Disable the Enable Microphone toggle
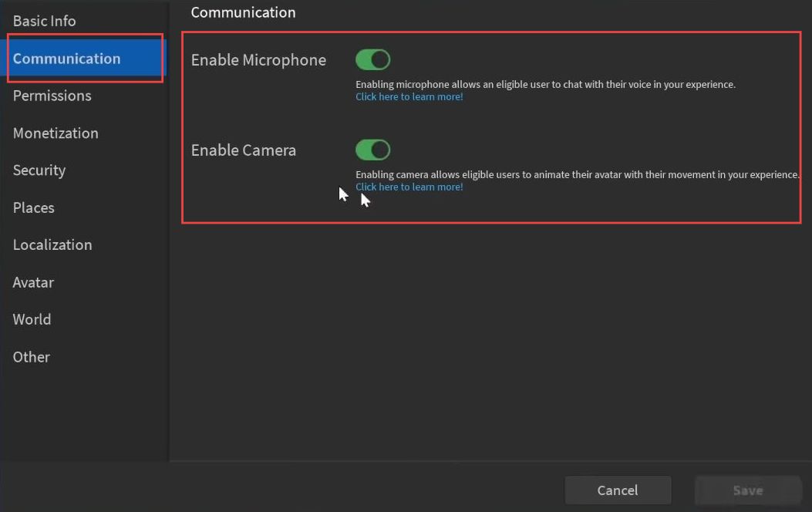This screenshot has width=812, height=512. 373,59
